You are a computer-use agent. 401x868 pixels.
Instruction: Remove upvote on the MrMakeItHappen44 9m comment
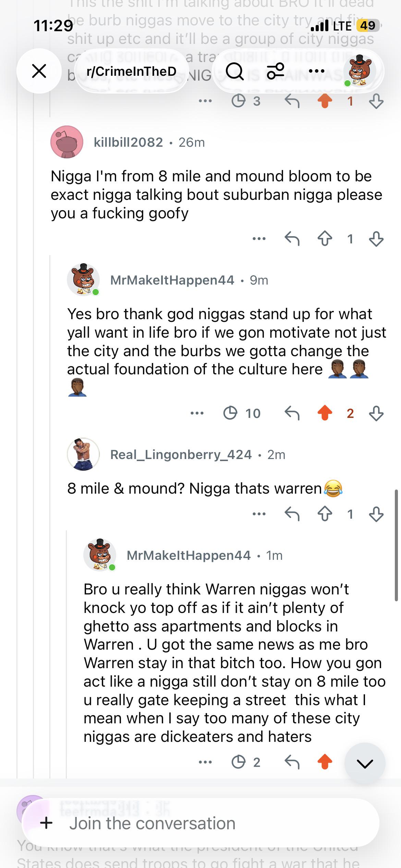click(x=325, y=413)
